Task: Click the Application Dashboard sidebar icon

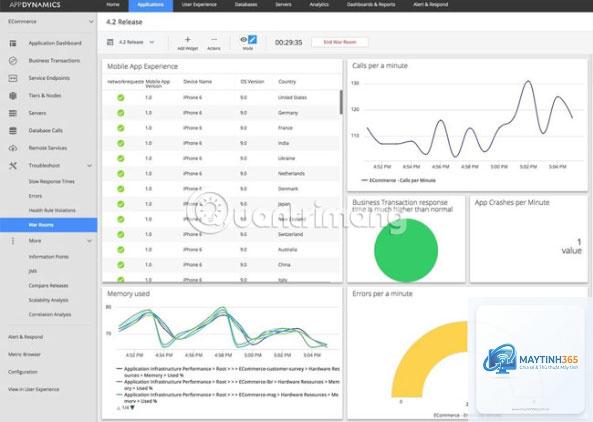Action: (13, 43)
